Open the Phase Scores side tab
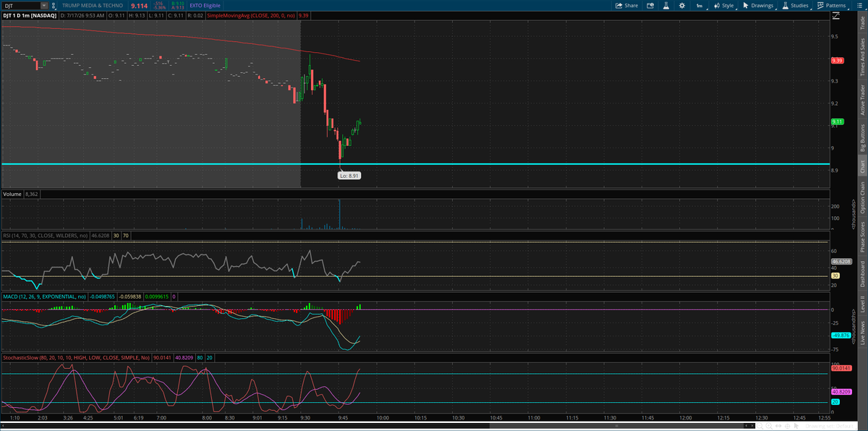The height and width of the screenshot is (431, 868). tap(861, 237)
